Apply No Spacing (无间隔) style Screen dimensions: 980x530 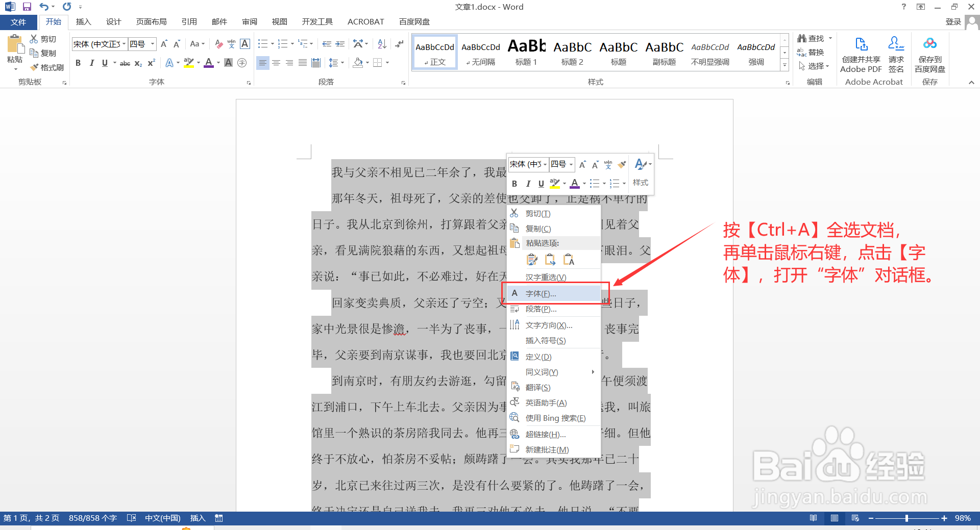click(x=480, y=52)
